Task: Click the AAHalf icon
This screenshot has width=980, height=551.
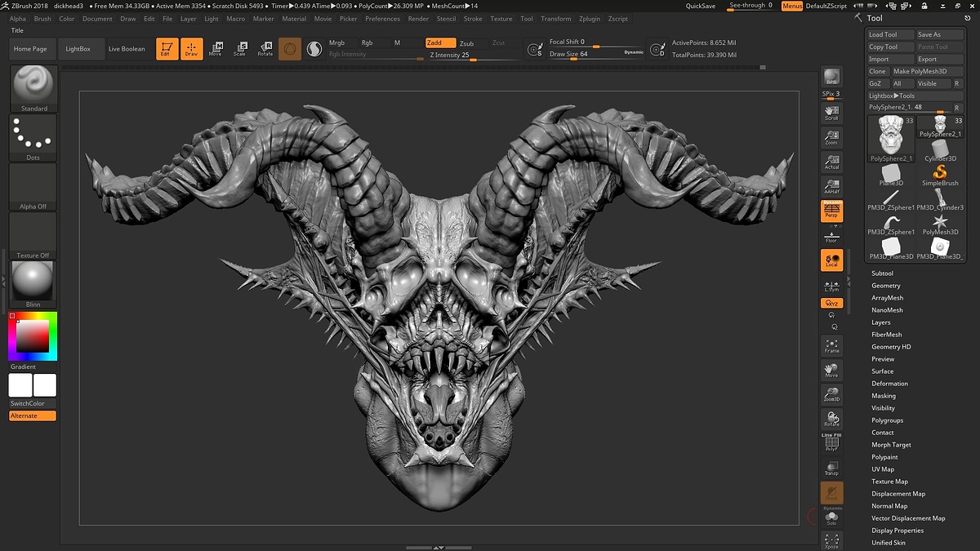Action: tap(831, 186)
